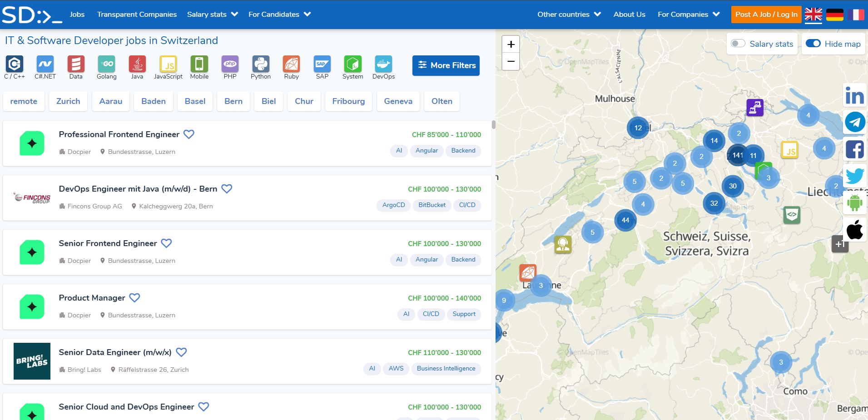Click the ArgoCD tag
This screenshot has height=420, width=868.
pos(393,205)
